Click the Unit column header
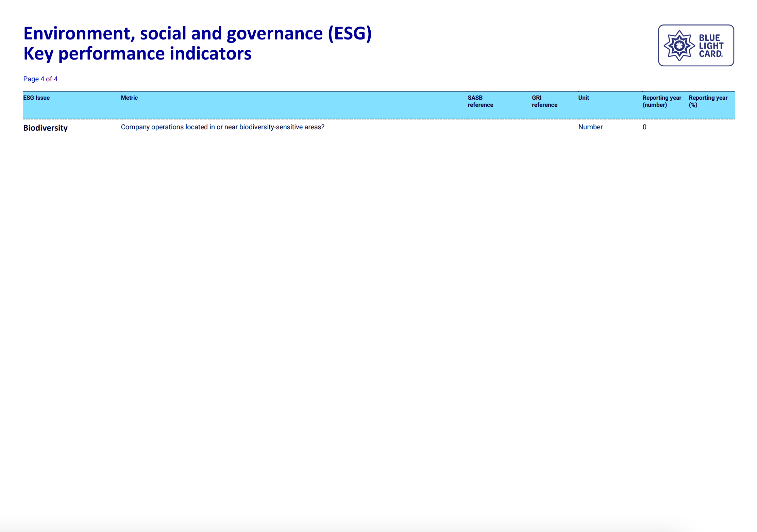 pyautogui.click(x=583, y=98)
